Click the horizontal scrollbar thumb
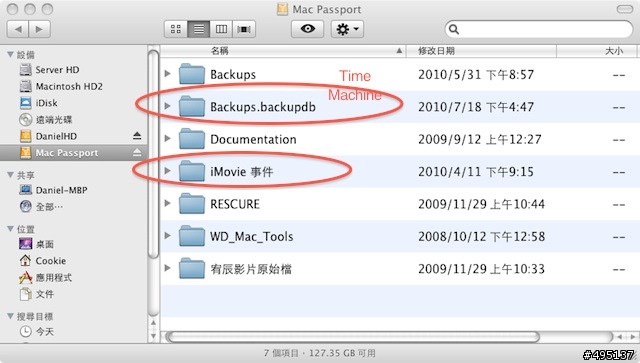The width and height of the screenshot is (640, 363). (353, 337)
